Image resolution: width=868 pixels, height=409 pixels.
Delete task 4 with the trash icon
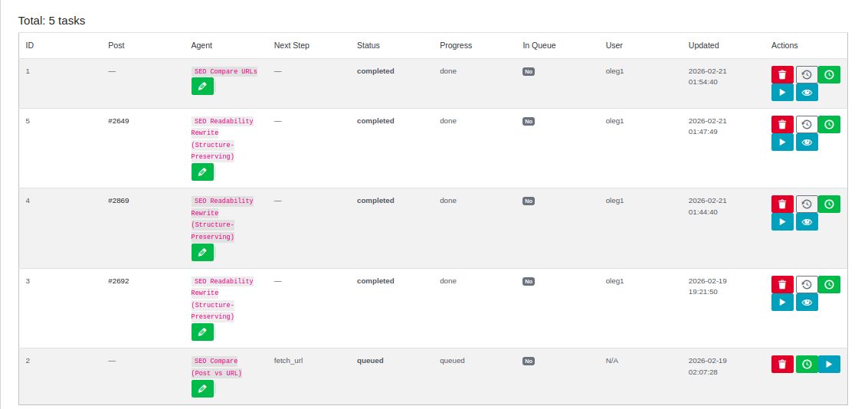click(781, 204)
